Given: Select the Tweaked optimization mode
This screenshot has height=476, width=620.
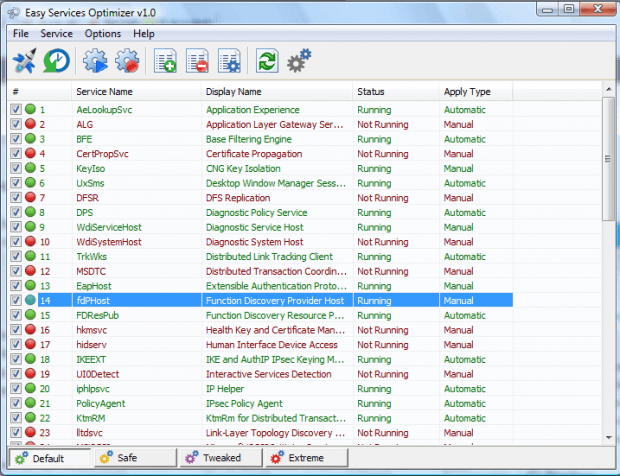Looking at the screenshot, I should pyautogui.click(x=221, y=458).
